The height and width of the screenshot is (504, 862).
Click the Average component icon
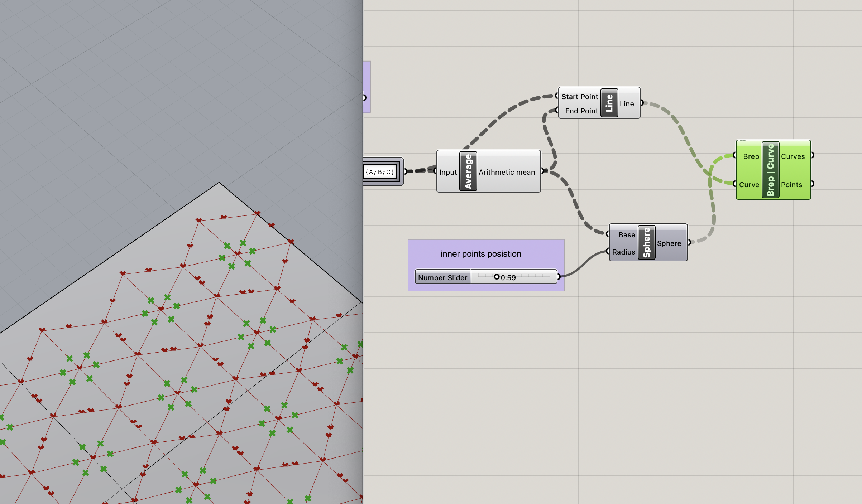pos(468,171)
